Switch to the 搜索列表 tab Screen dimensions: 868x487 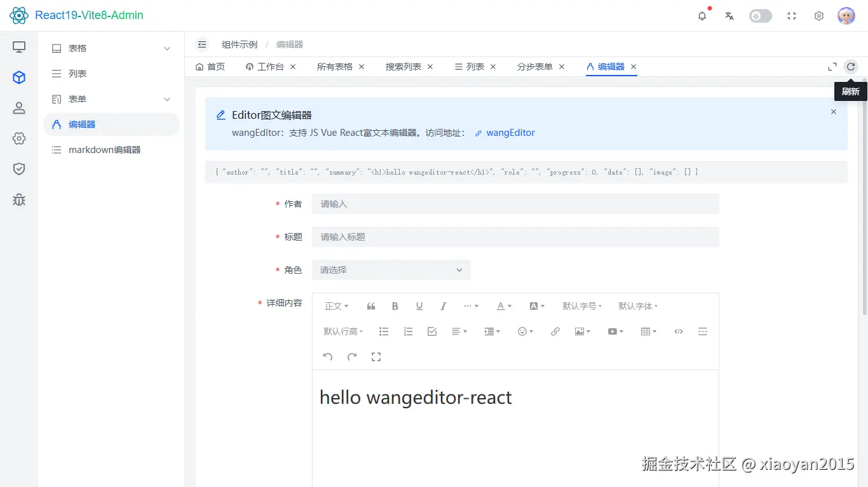coord(403,67)
